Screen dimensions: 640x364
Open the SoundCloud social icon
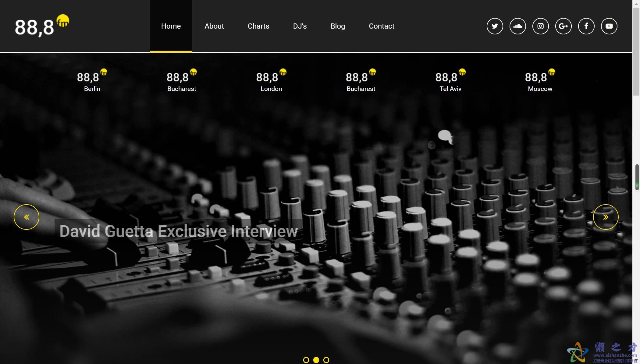point(517,26)
